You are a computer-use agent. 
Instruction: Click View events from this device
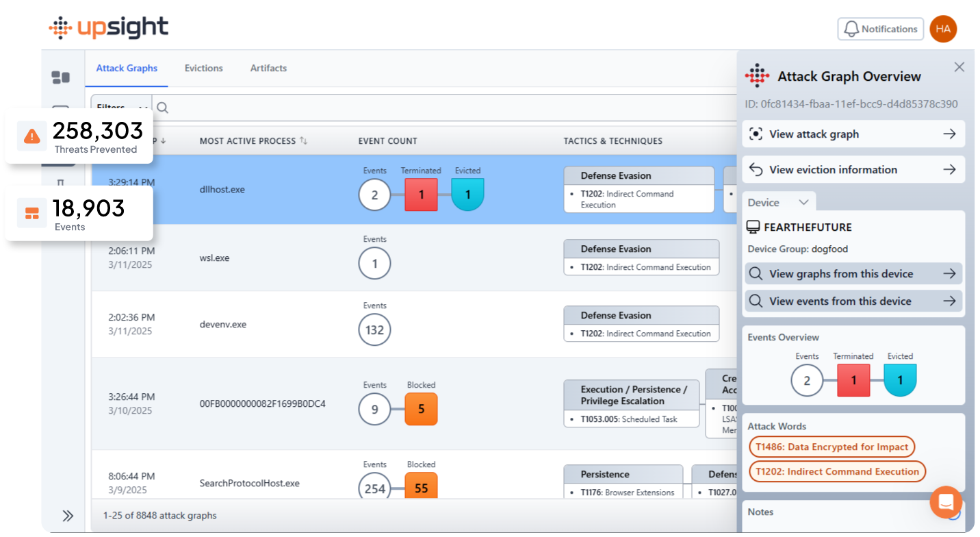853,301
